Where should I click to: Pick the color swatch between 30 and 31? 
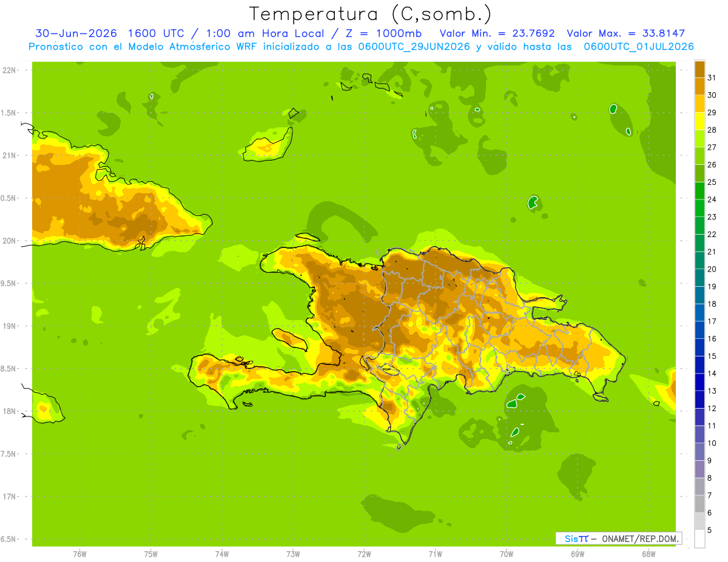(x=699, y=87)
